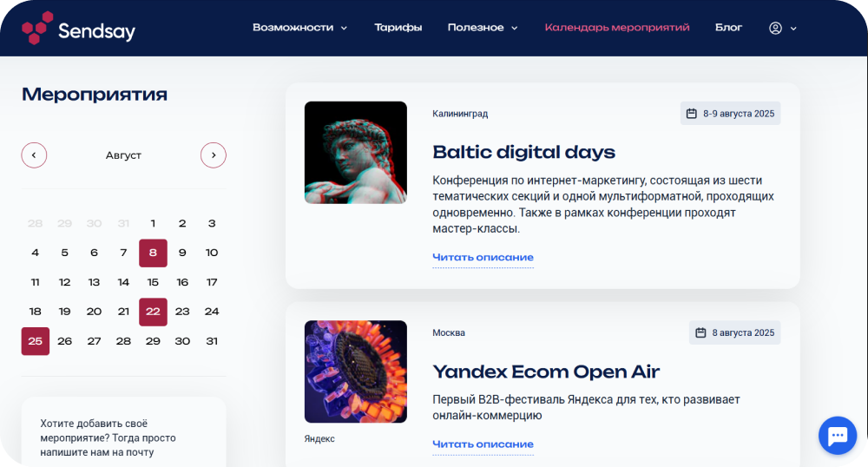This screenshot has width=868, height=467.
Task: Click the 8 августа 2025 date badge
Action: pos(734,332)
